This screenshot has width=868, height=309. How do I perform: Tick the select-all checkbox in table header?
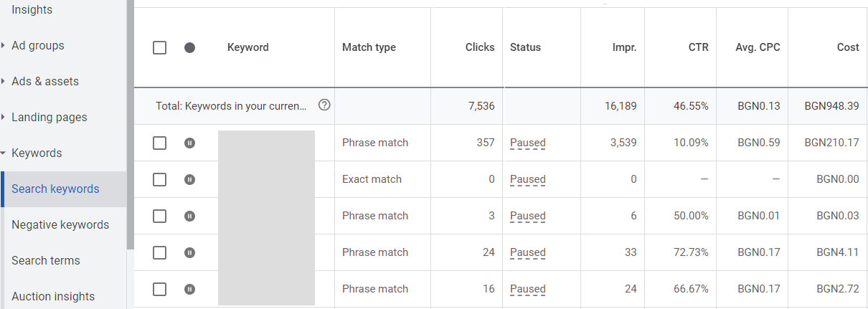[x=160, y=48]
